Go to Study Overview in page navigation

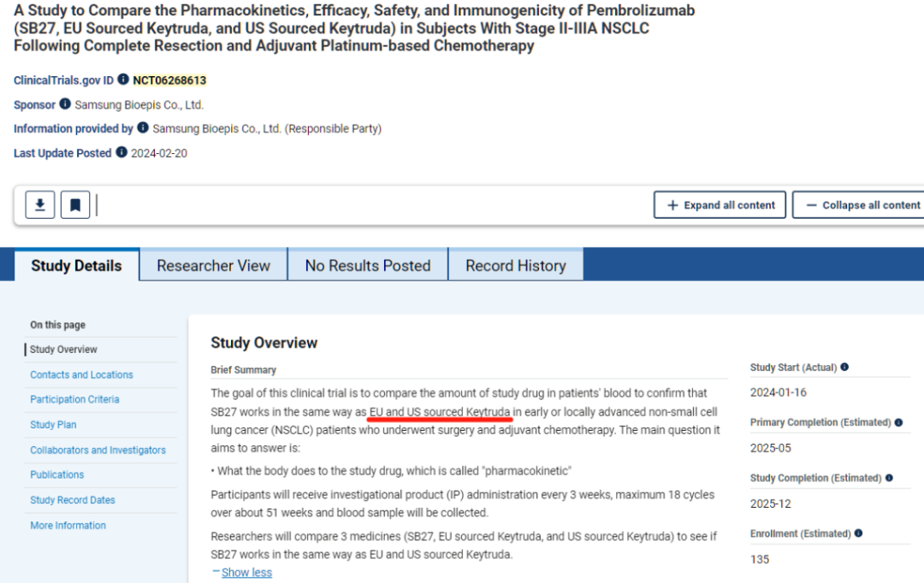coord(63,350)
